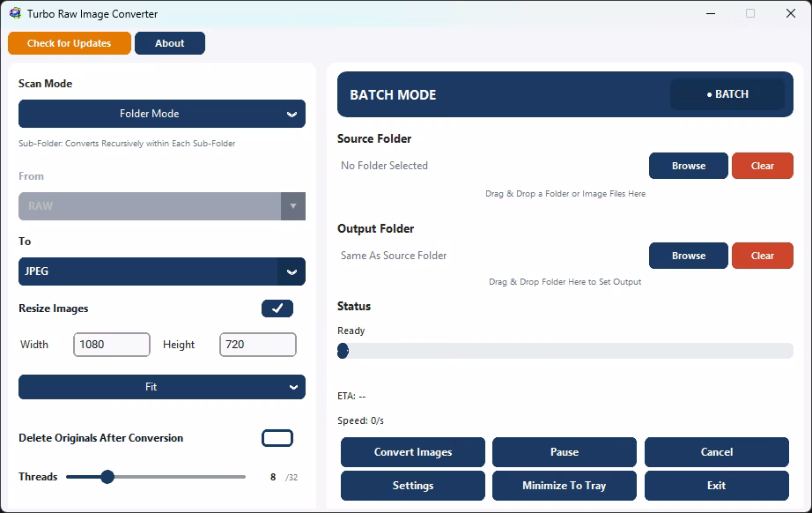
Task: Clear the Output Folder selection
Action: coord(763,256)
